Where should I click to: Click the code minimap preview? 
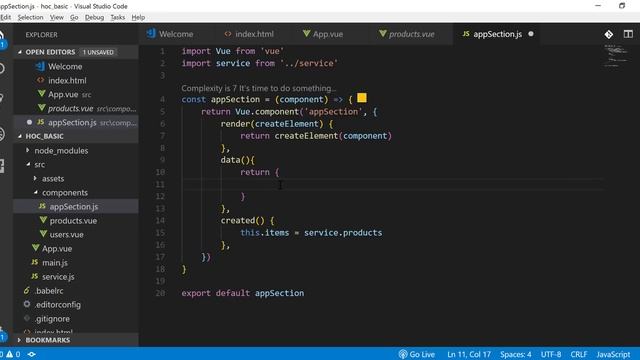[616, 55]
